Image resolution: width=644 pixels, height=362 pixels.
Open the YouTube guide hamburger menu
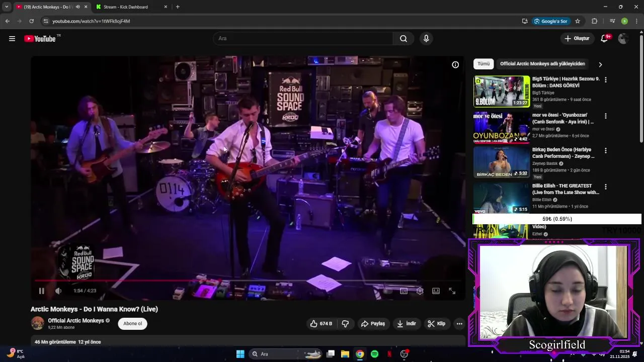(12, 39)
